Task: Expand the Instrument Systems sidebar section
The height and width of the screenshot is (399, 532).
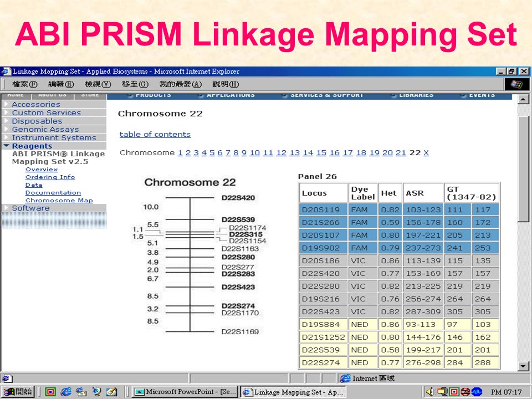Action: [x=54, y=137]
